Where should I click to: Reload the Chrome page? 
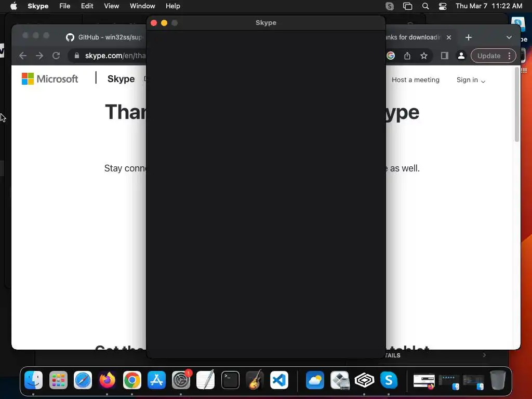(x=56, y=56)
